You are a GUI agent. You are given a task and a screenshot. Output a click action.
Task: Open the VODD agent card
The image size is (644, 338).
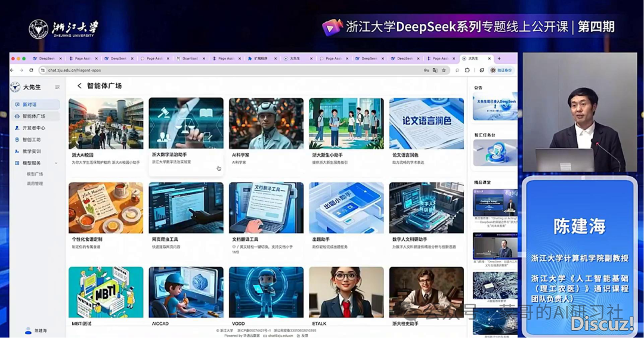pyautogui.click(x=266, y=296)
